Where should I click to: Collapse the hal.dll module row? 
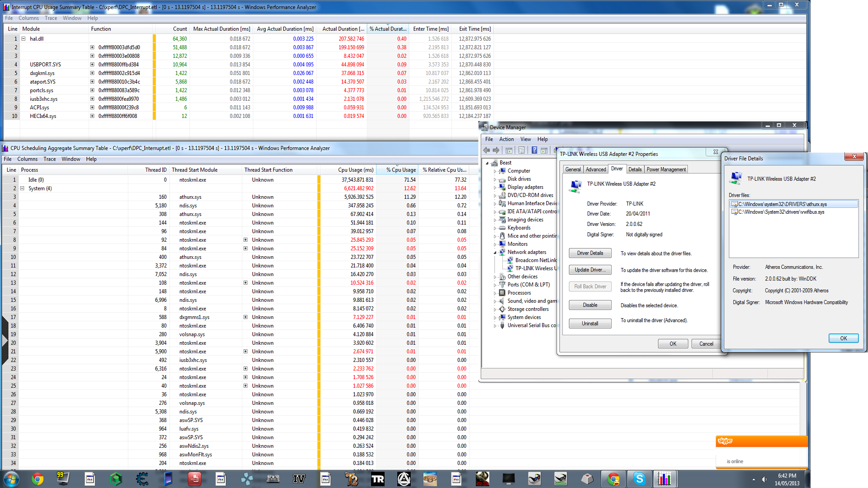pos(24,39)
